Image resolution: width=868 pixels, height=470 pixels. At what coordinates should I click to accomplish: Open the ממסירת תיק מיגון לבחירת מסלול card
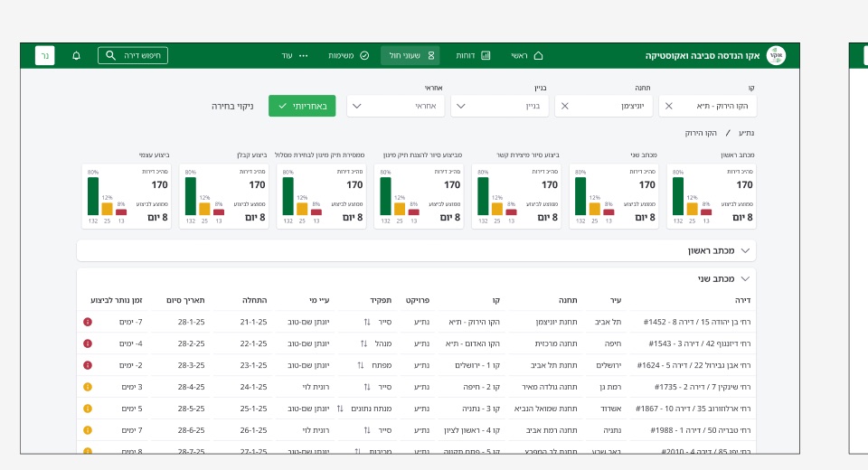[x=322, y=196]
